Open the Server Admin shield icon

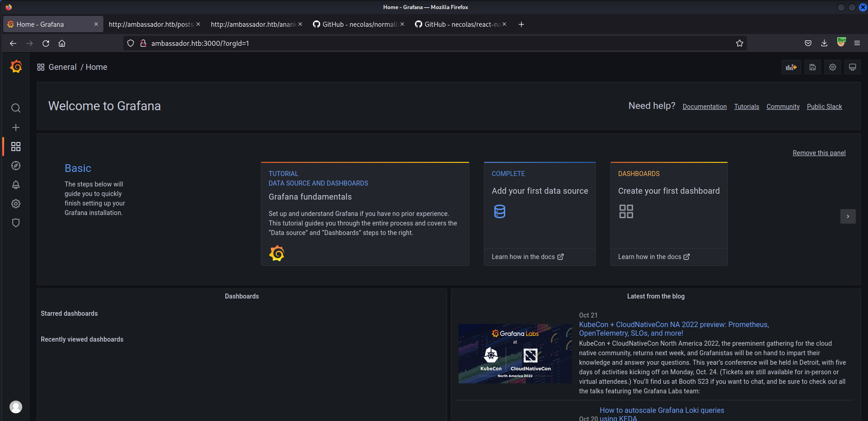pos(16,223)
